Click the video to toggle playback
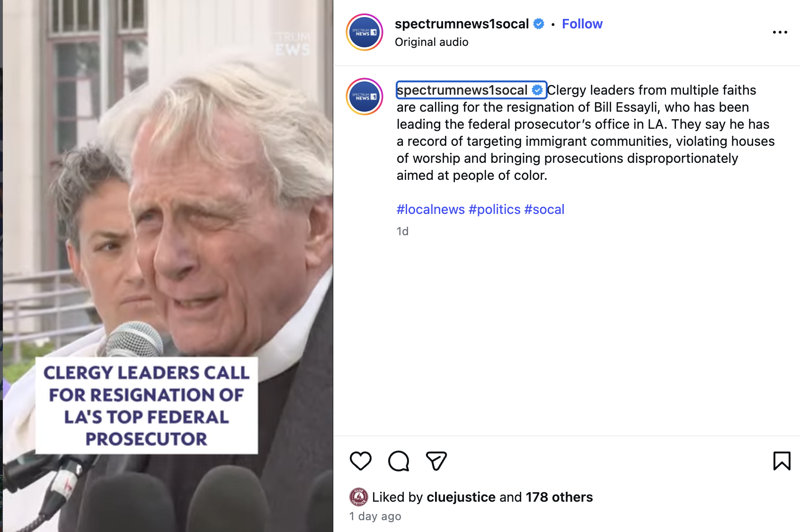Screen dimensions: 800x532 coord(168,266)
